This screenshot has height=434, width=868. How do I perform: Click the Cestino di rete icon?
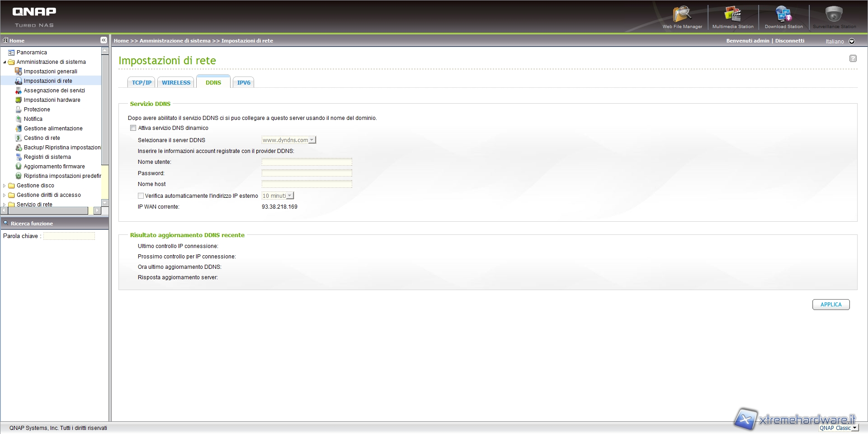pyautogui.click(x=19, y=138)
